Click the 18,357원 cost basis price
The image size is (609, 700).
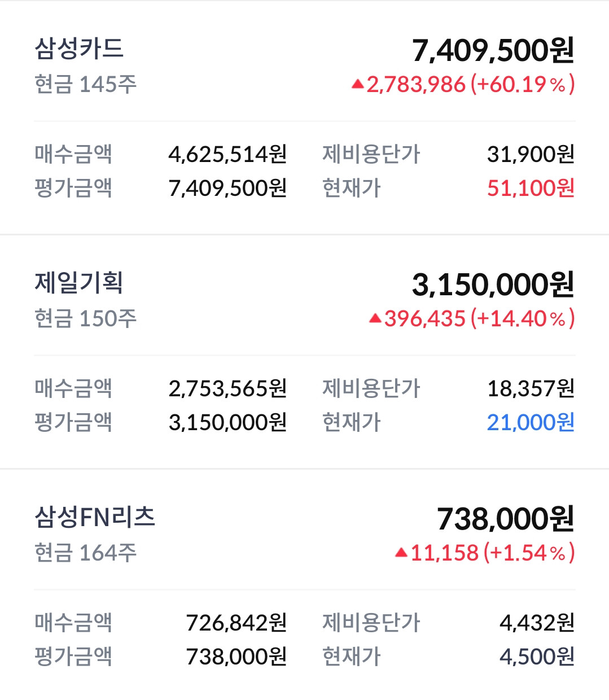pos(531,388)
